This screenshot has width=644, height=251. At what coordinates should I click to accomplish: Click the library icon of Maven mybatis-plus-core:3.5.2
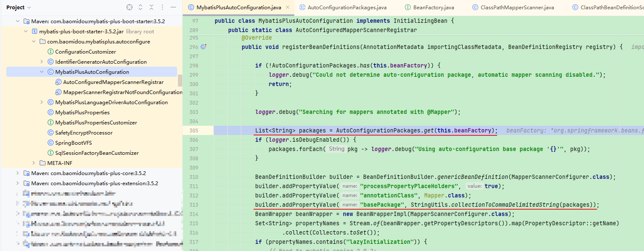tap(27, 173)
